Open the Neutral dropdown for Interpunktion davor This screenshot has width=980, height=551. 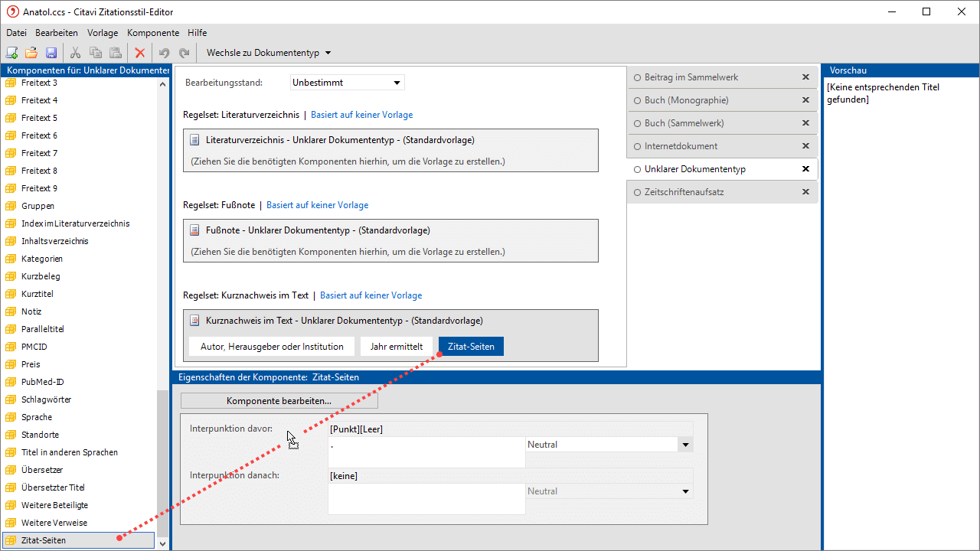click(x=685, y=445)
